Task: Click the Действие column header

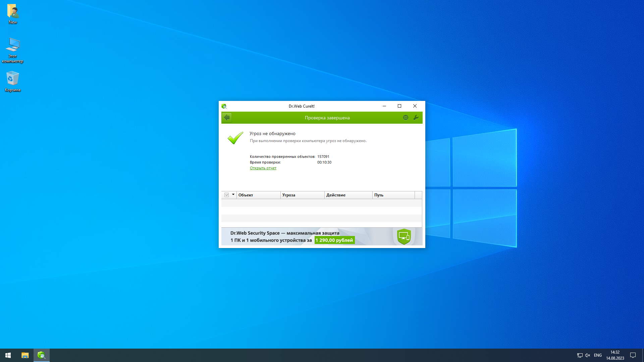Action: [x=348, y=195]
